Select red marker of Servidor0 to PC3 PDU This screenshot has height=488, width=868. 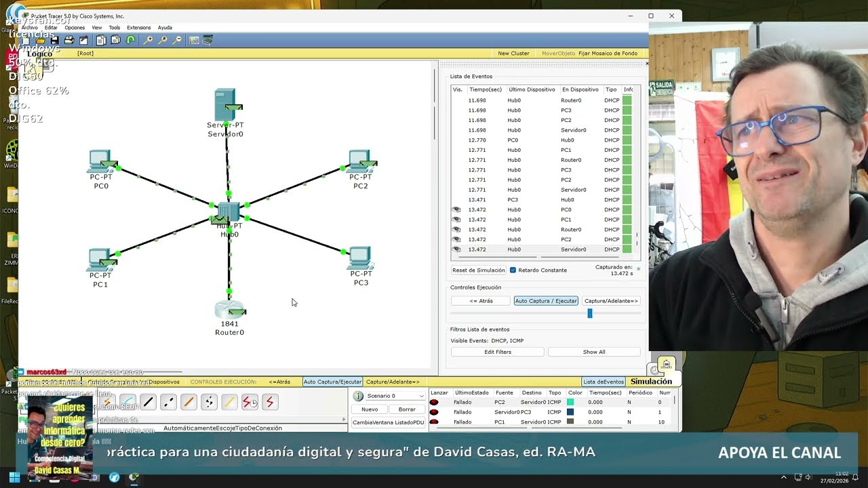[x=434, y=412]
